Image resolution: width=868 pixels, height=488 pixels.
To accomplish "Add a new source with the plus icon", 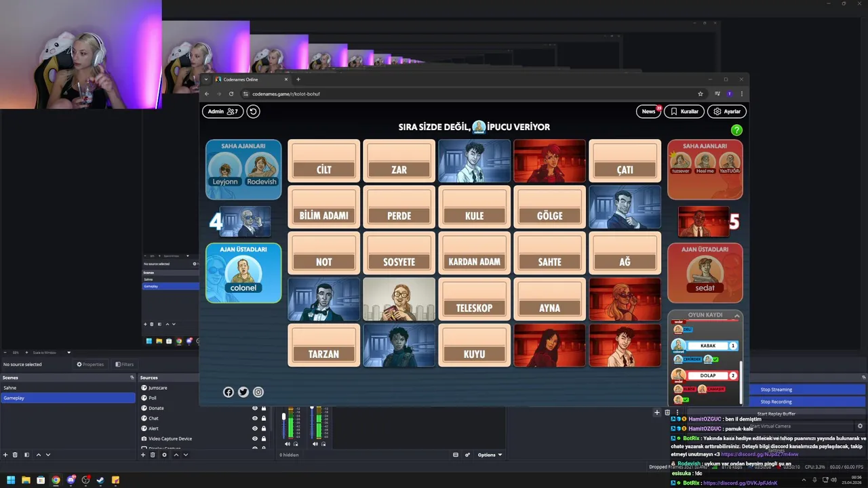I will click(x=143, y=455).
